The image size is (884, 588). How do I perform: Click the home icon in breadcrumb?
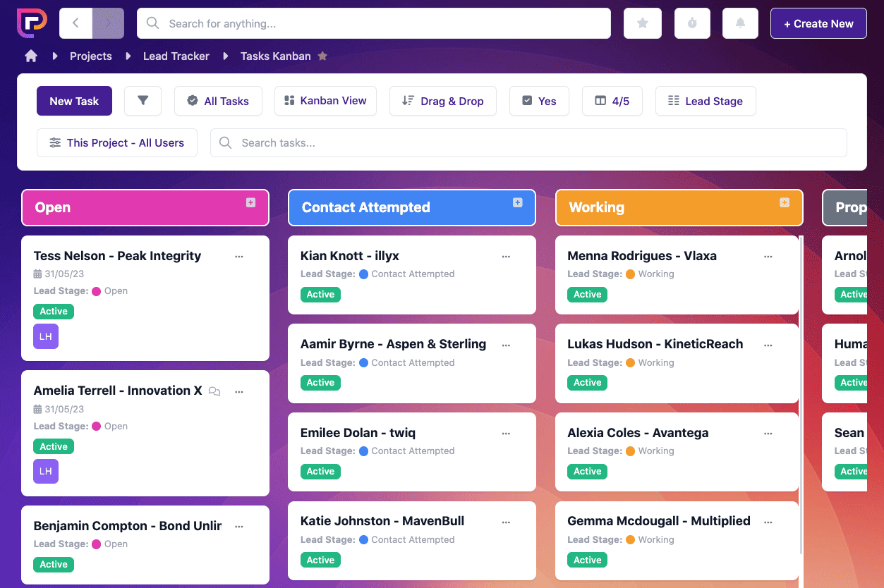31,56
